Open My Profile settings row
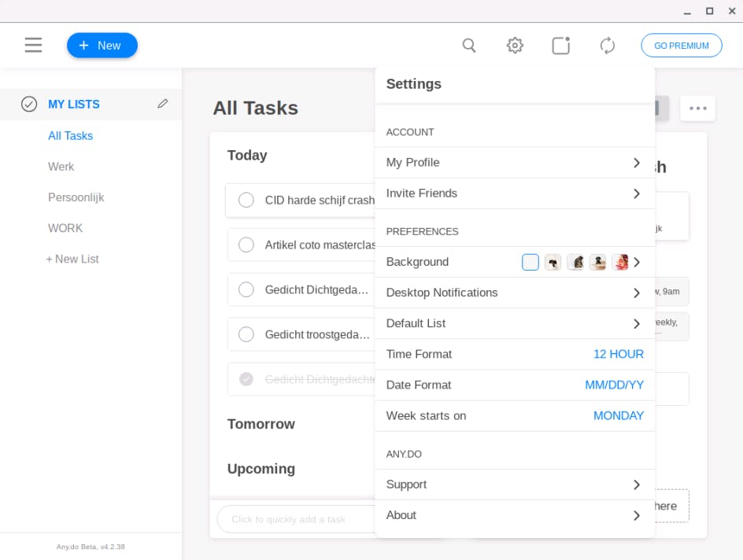The image size is (743, 560). [515, 162]
